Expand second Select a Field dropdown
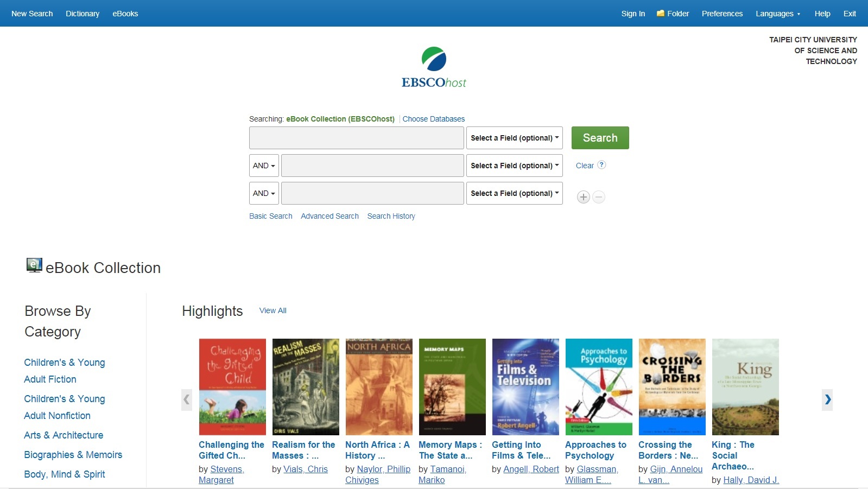868x489 pixels. tap(515, 166)
